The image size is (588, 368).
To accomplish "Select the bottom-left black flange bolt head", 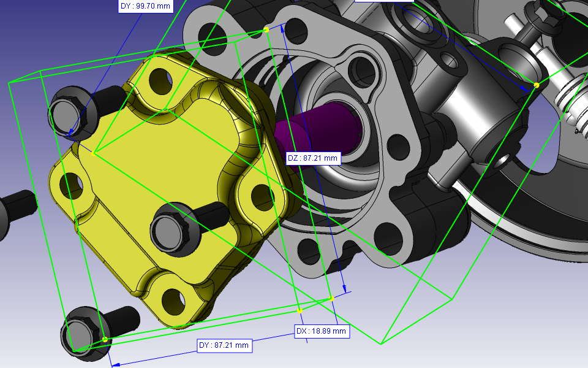I will point(80,334).
